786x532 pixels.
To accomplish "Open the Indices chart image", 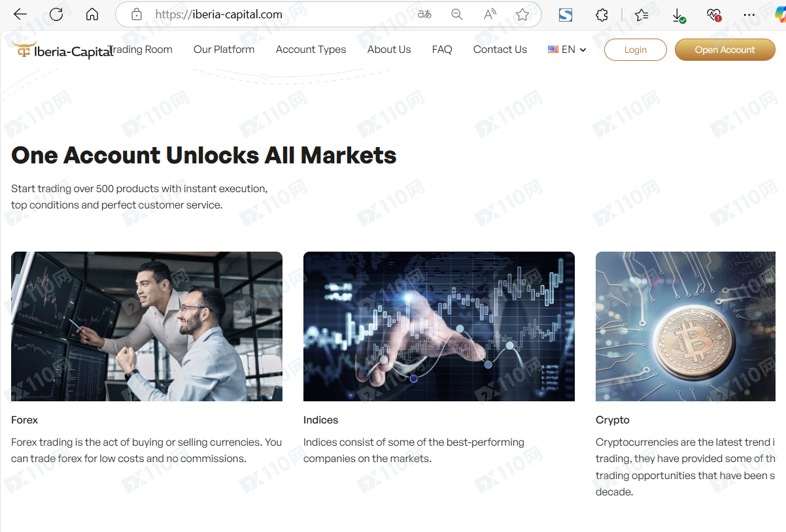I will click(x=439, y=326).
